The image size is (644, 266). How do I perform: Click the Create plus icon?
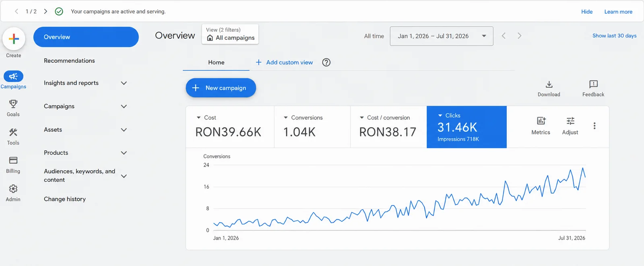(x=14, y=39)
